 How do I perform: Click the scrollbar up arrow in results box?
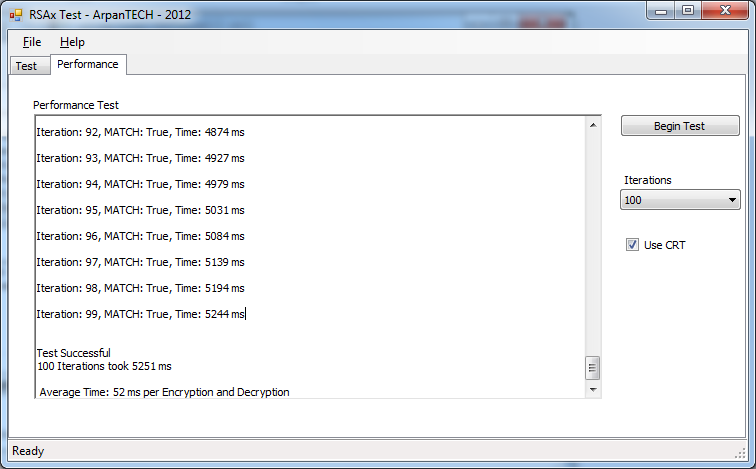point(593,125)
